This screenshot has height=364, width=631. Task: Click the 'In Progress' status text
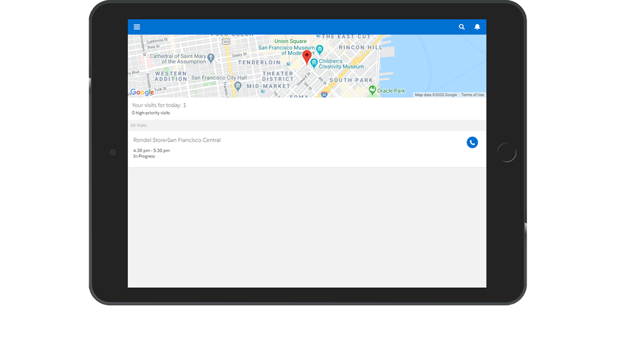[144, 156]
